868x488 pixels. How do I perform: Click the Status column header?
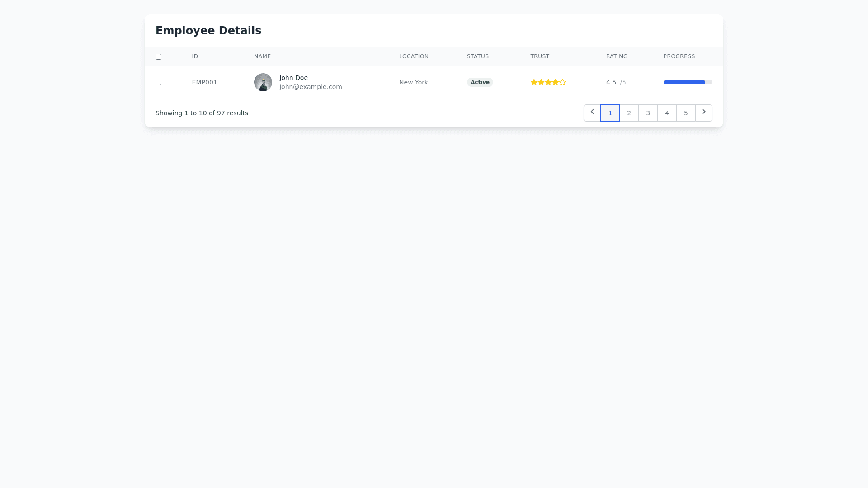coord(477,56)
